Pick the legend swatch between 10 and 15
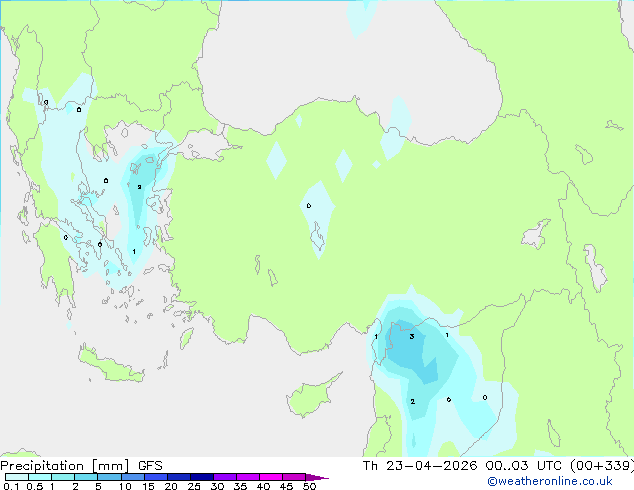This screenshot has height=490, width=634. click(132, 477)
